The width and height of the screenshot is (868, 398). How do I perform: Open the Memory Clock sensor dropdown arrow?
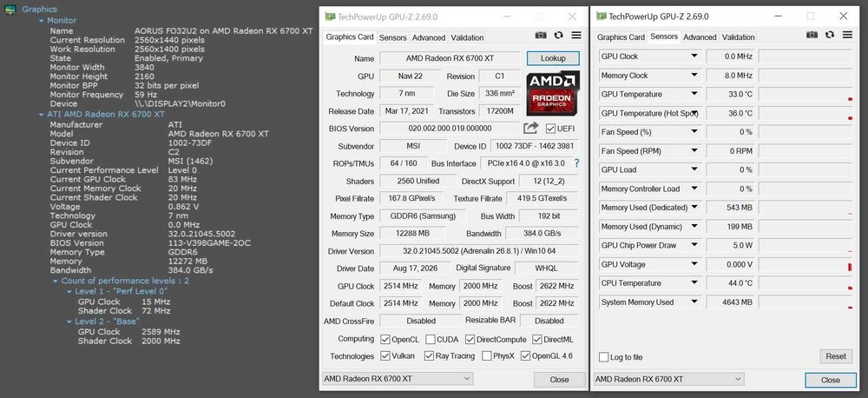(x=694, y=76)
